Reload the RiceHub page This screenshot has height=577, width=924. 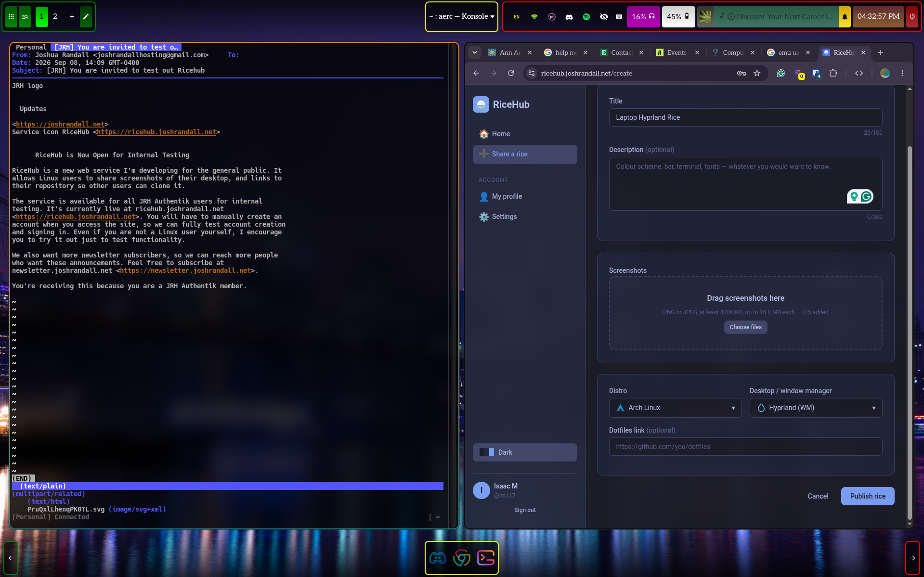point(511,73)
